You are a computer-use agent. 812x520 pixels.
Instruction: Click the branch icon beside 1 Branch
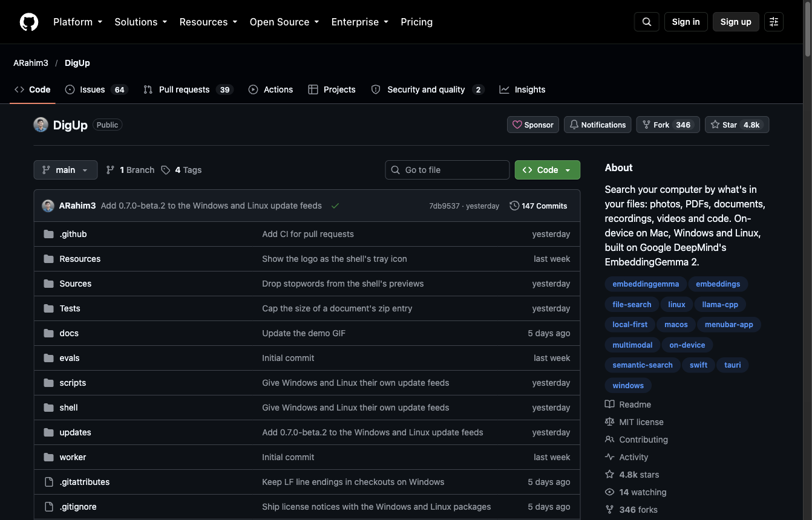tap(110, 170)
